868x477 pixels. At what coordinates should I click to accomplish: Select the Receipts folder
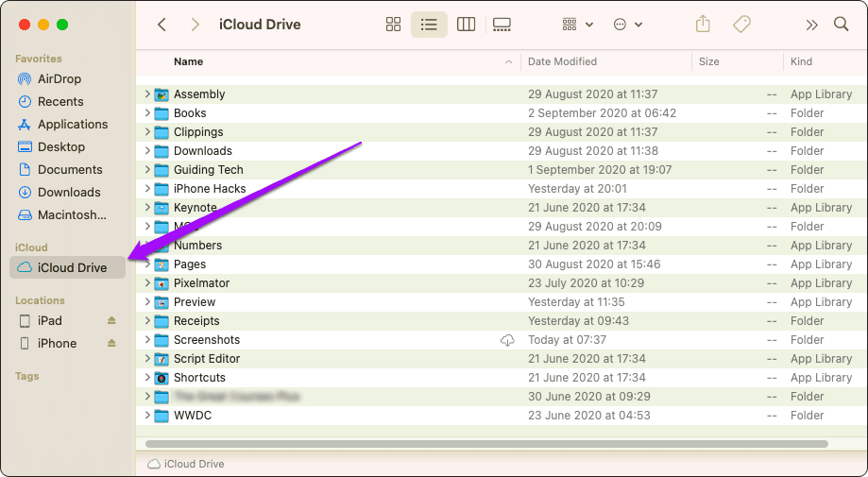(x=502, y=320)
